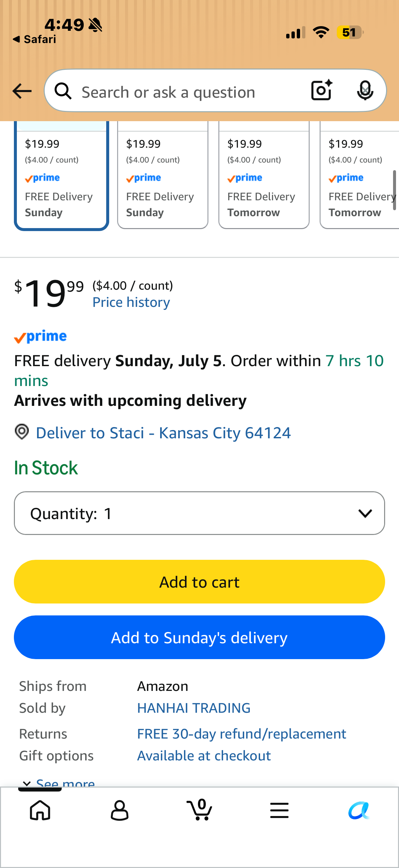Screen dimensions: 399x868
Task: Open the shopping cart icon
Action: [x=199, y=809]
